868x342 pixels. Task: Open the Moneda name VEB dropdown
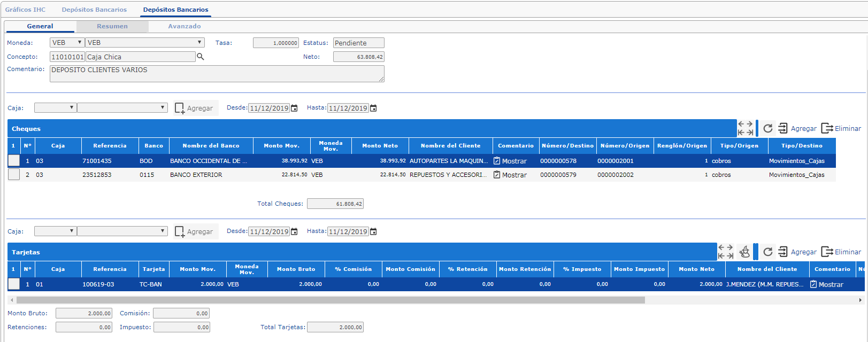145,42
